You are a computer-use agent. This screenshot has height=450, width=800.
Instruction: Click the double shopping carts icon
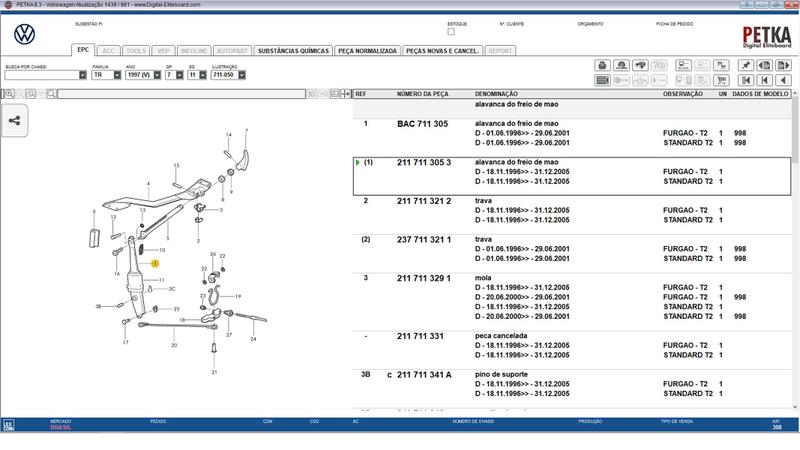pos(721,65)
